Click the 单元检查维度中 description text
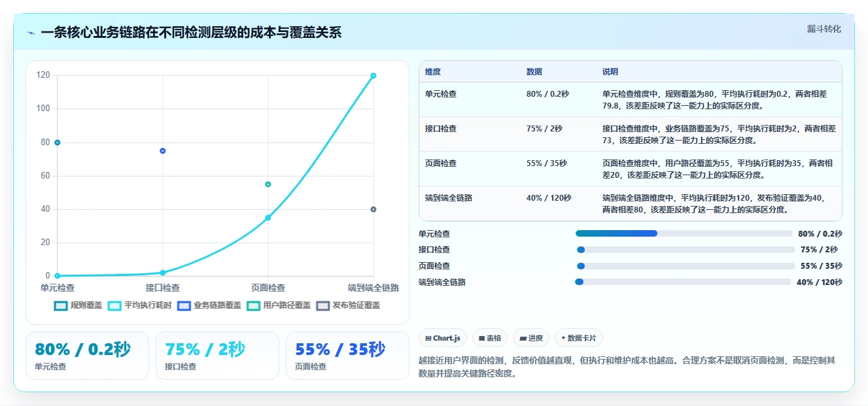The image size is (868, 406). [714, 99]
